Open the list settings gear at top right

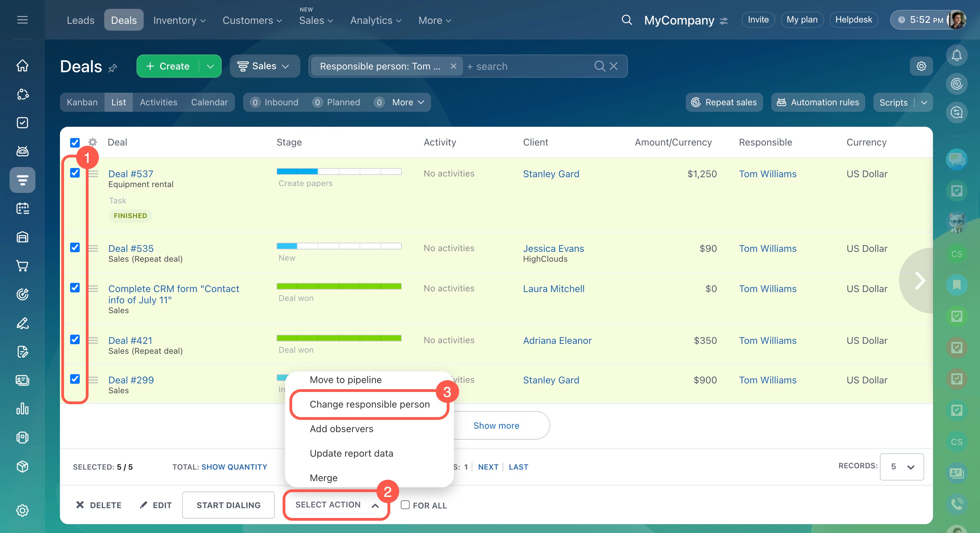[921, 66]
